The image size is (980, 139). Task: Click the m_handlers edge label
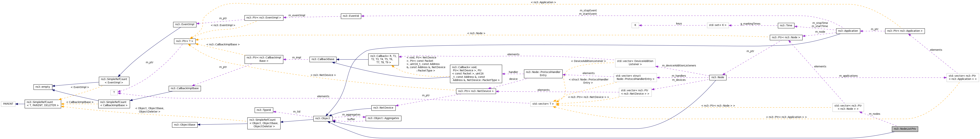point(679,76)
